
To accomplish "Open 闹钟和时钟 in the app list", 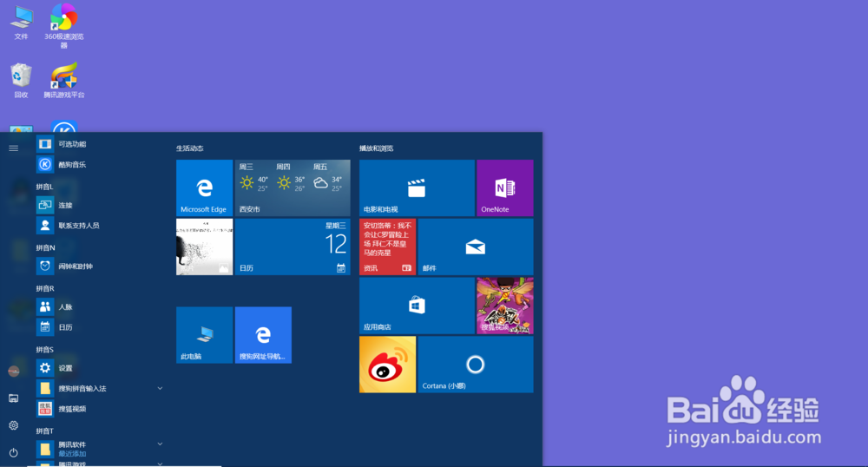I will (100, 266).
